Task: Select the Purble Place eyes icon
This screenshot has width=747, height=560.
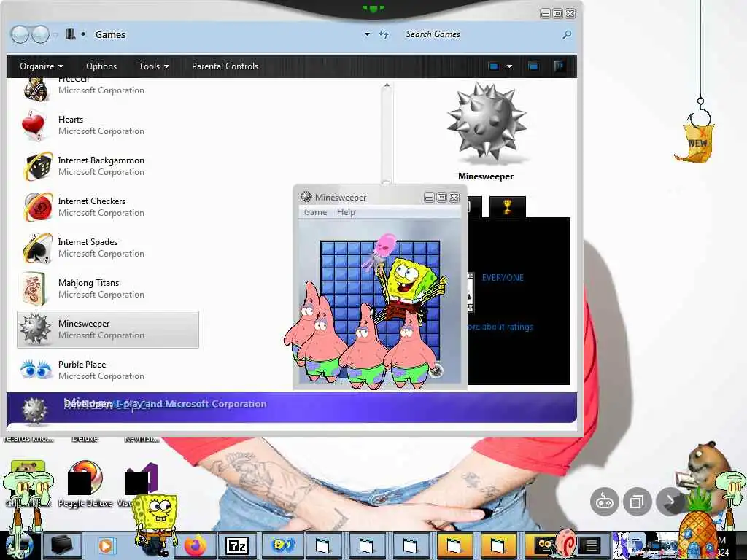Action: 36,370
